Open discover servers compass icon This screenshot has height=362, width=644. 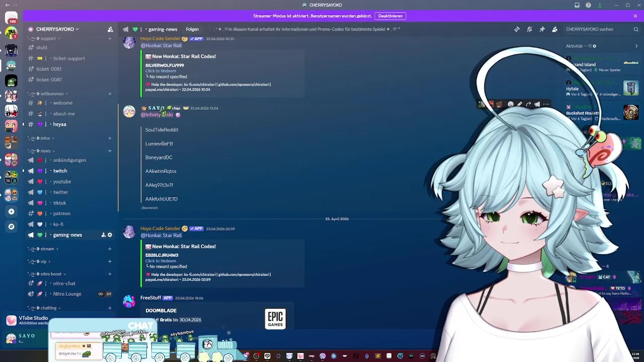11,227
